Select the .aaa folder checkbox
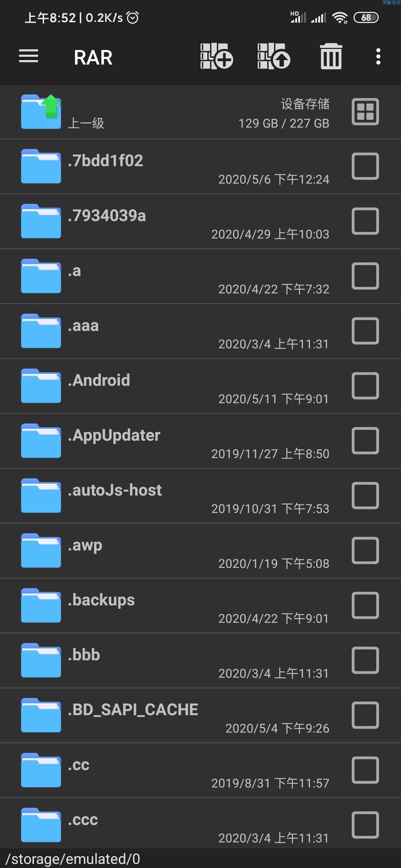The image size is (401, 868). coord(365,331)
